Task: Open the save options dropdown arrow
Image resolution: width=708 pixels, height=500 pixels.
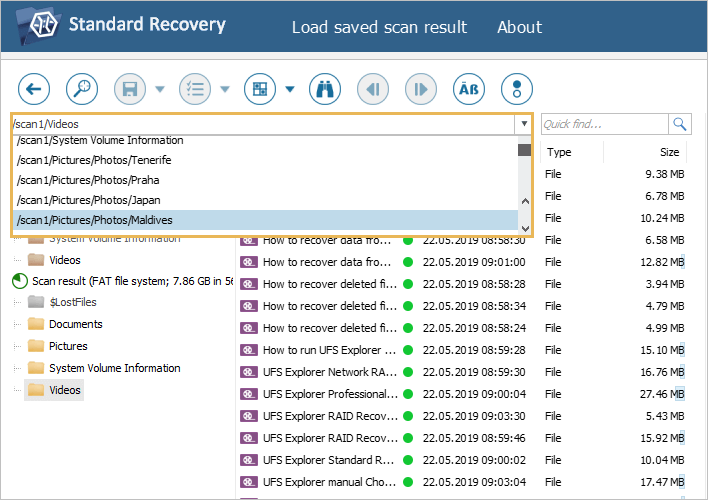Action: (x=160, y=89)
